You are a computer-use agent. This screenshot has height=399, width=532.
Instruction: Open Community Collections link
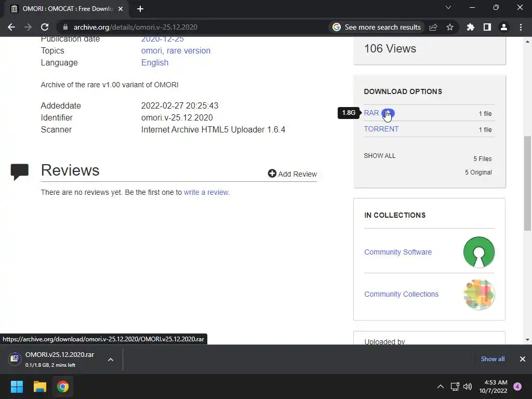click(401, 294)
